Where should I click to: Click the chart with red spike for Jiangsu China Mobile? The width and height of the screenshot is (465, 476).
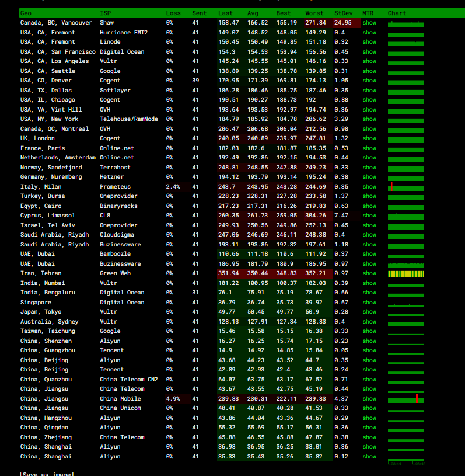point(406,399)
